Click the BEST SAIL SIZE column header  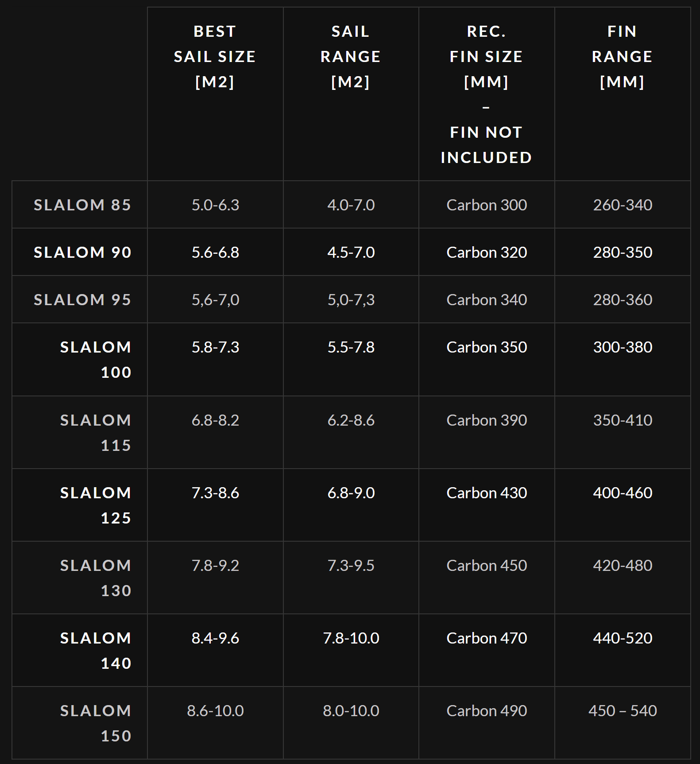[x=215, y=57]
